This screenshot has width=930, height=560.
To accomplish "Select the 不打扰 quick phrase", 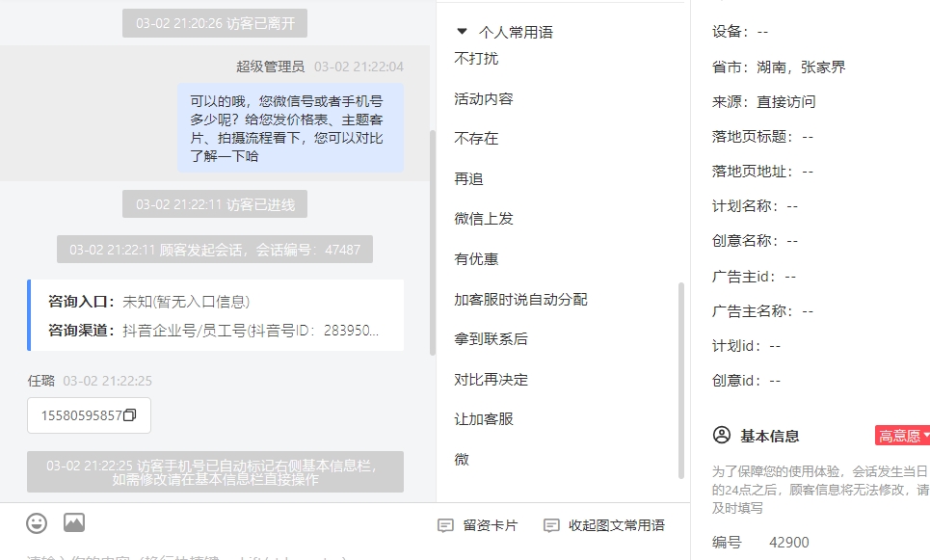I will coord(476,59).
